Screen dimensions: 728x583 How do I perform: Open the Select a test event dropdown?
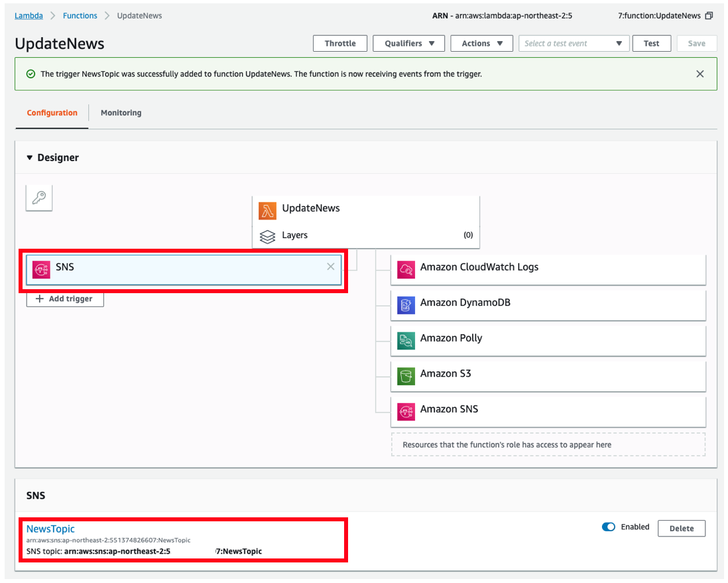(x=574, y=43)
